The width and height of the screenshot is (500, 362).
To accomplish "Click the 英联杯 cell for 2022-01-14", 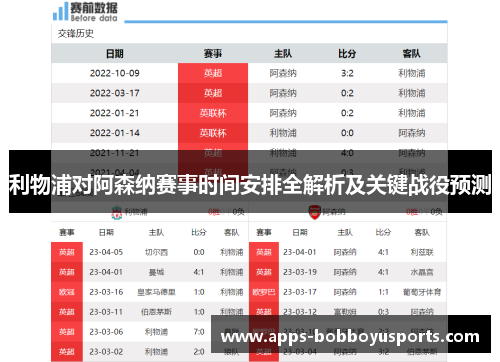I will click(x=213, y=133).
